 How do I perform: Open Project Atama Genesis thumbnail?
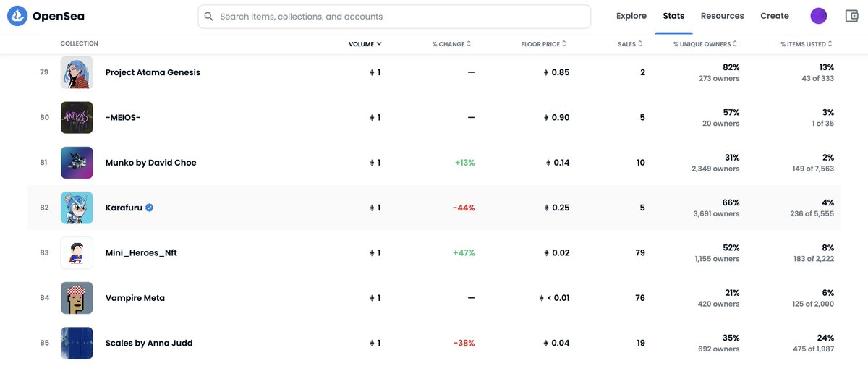point(77,72)
